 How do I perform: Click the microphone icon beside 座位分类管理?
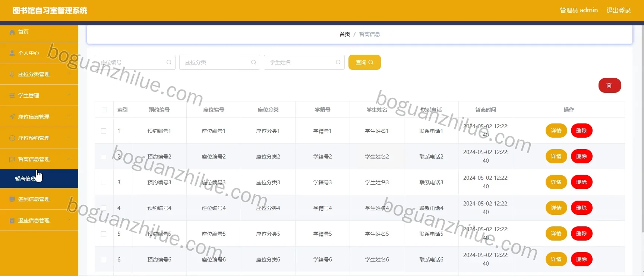coord(12,75)
